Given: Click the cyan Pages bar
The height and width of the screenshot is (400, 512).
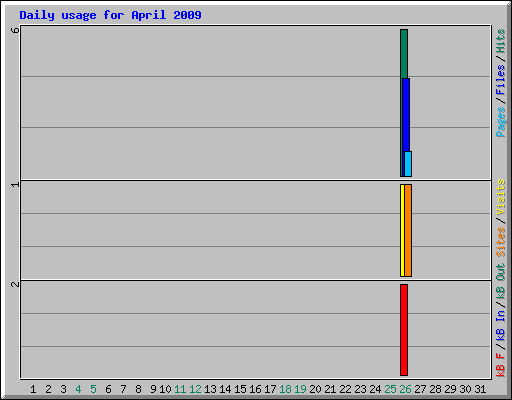Looking at the screenshot, I should click(x=408, y=164).
